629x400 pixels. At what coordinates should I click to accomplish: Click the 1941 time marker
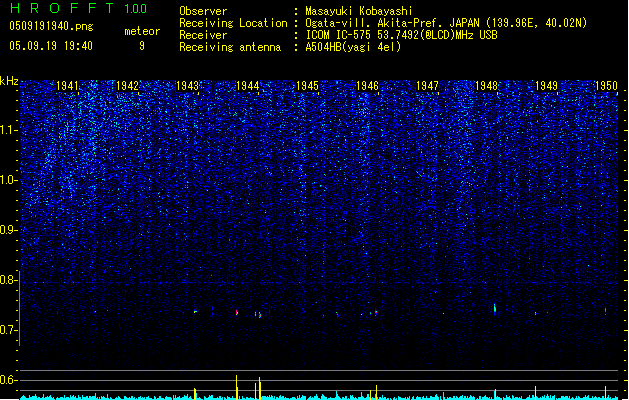click(67, 86)
